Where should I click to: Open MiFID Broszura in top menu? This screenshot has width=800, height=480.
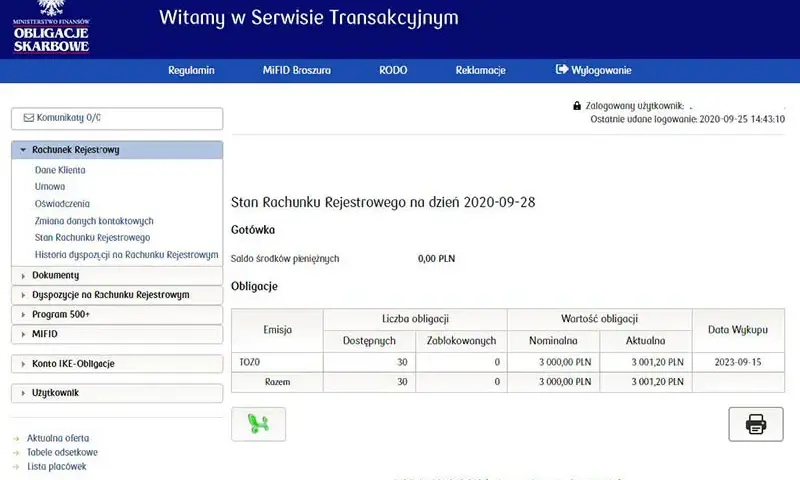pyautogui.click(x=296, y=70)
